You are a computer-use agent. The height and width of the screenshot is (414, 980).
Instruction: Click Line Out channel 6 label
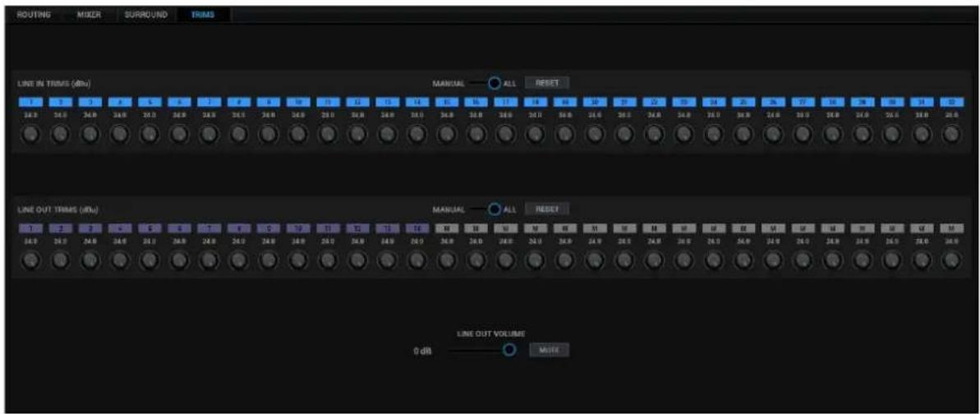tap(177, 228)
